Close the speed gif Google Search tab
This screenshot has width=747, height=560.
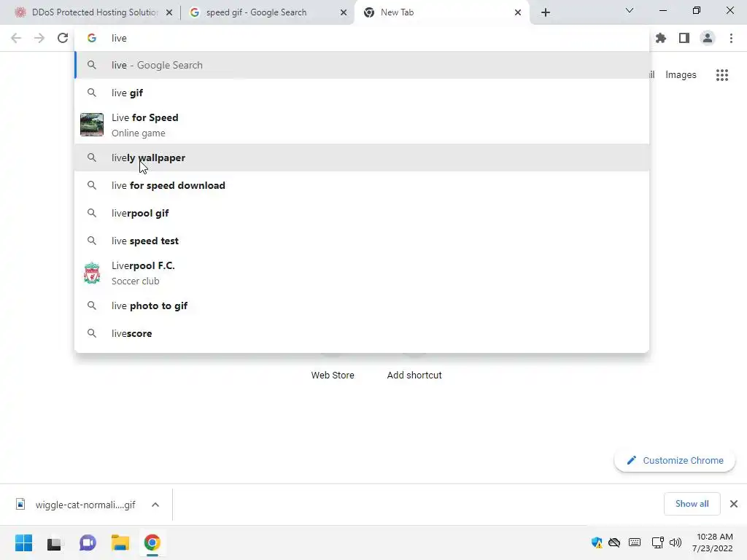click(344, 13)
